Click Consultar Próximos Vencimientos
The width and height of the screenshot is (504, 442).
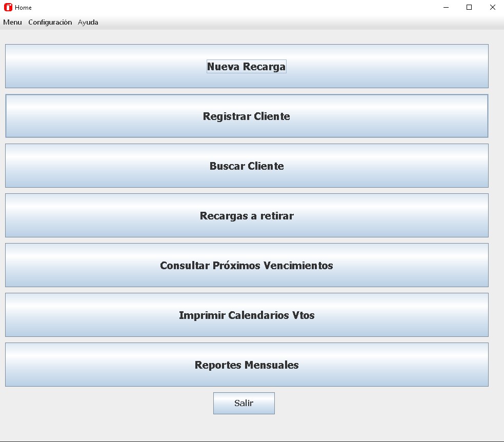pos(247,266)
